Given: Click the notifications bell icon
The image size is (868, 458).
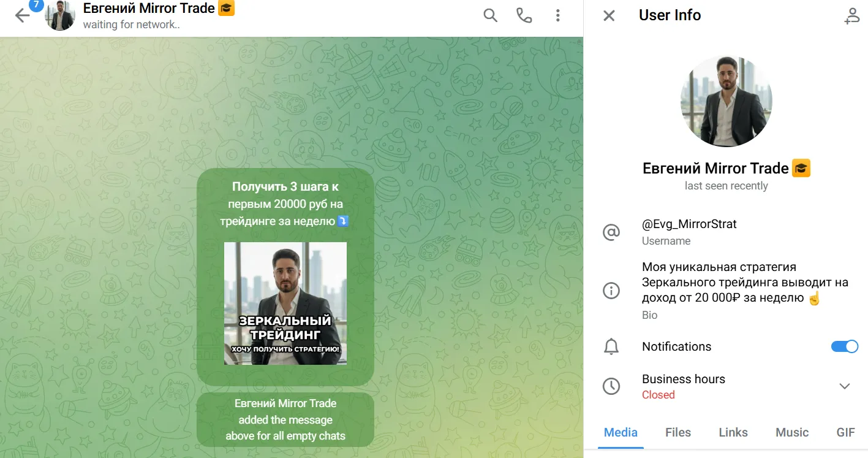Looking at the screenshot, I should click(611, 347).
